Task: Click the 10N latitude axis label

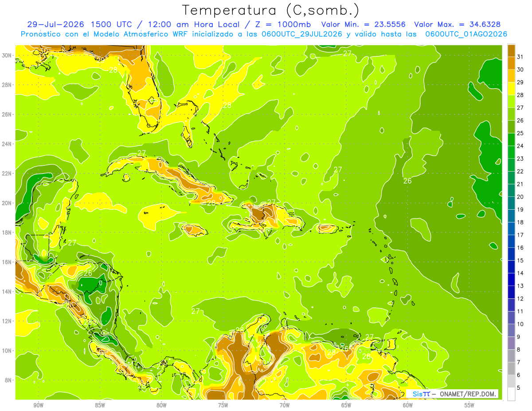Action: pos(8,351)
